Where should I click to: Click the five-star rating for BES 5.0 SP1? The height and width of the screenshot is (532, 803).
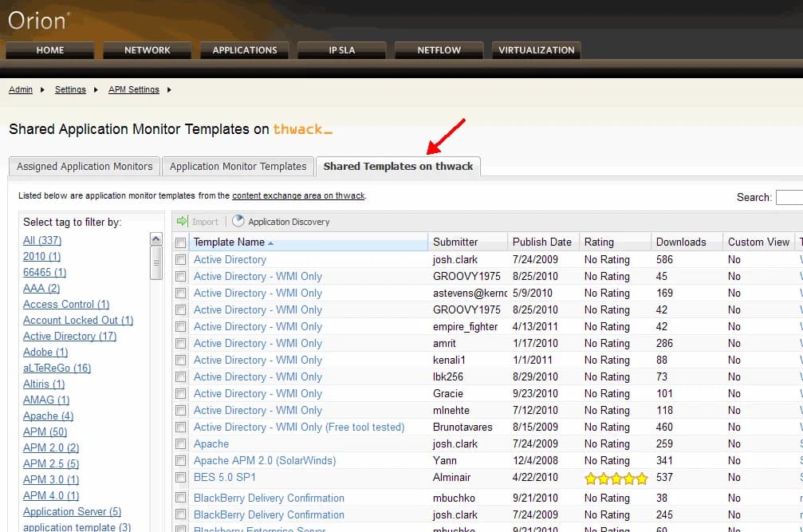point(616,479)
